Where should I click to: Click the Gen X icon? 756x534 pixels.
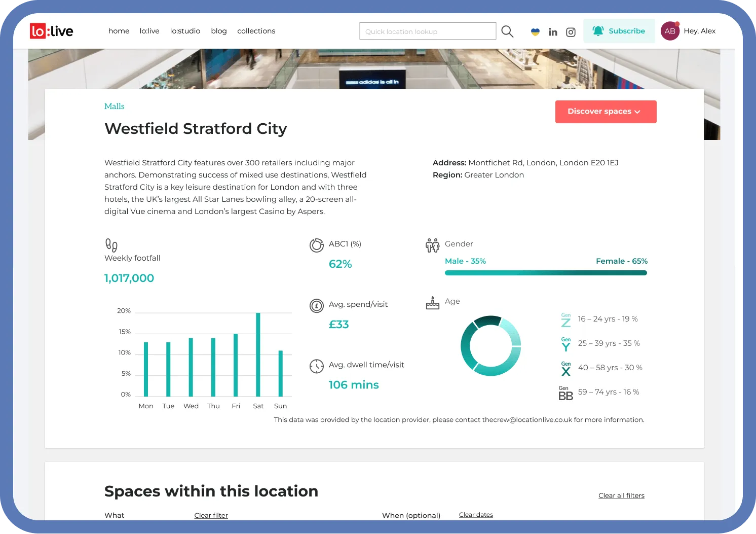566,369
